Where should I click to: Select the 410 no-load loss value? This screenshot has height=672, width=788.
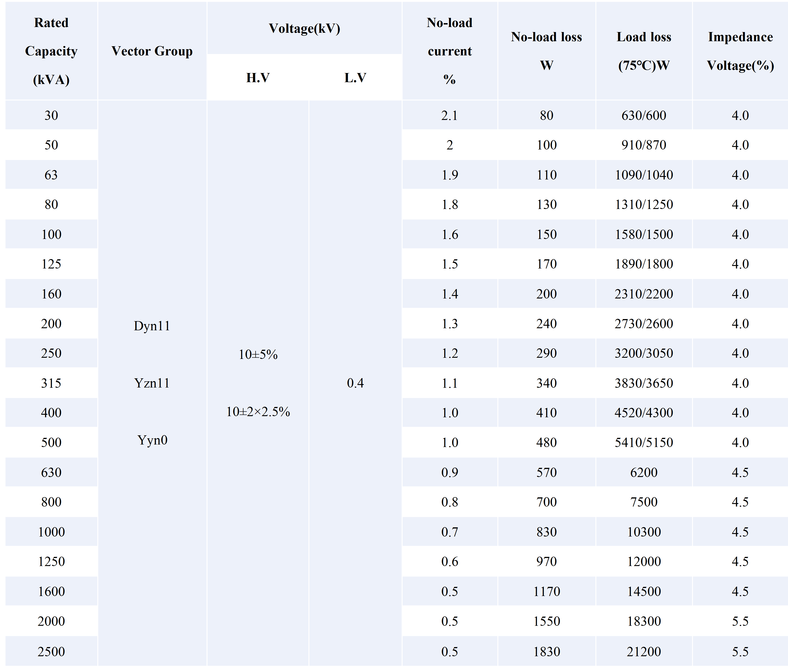546,413
